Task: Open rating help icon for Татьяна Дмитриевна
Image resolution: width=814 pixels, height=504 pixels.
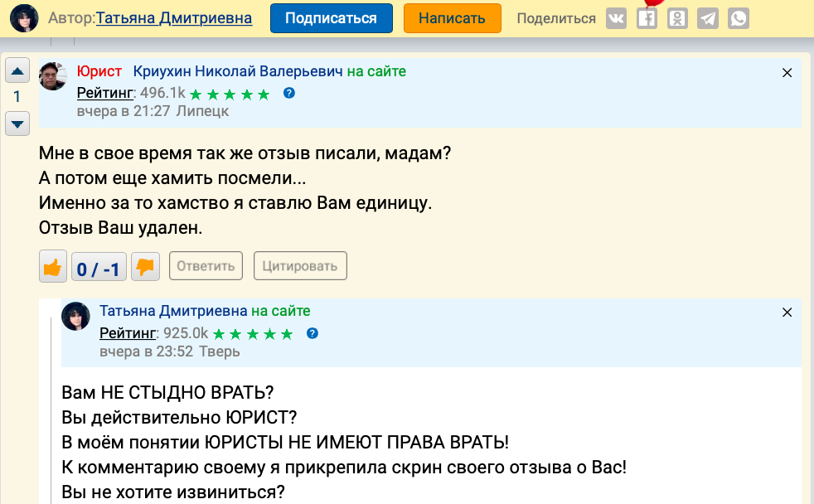Action: [313, 333]
